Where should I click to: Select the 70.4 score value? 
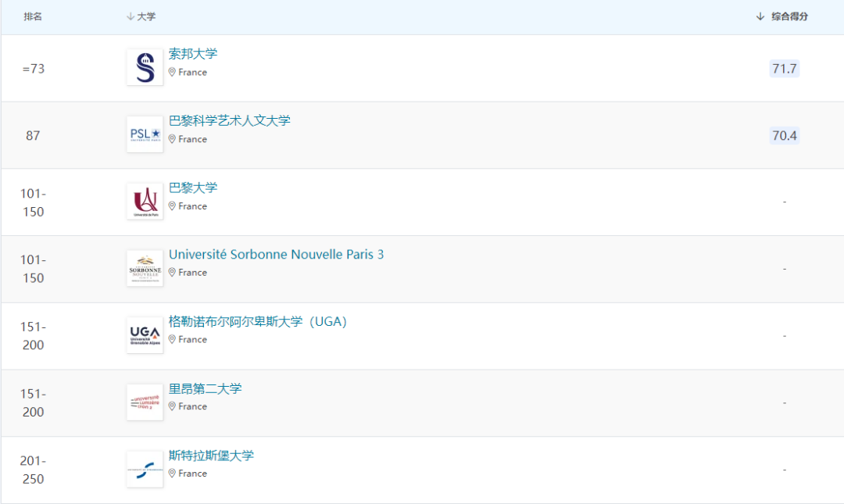[x=785, y=135]
